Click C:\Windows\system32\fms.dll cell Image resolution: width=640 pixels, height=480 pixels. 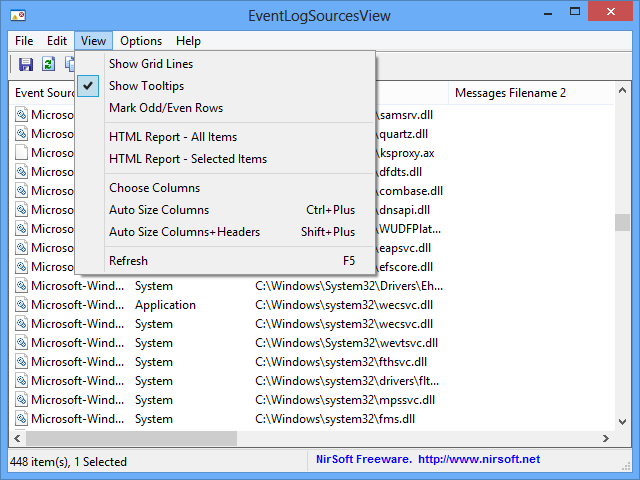(335, 419)
